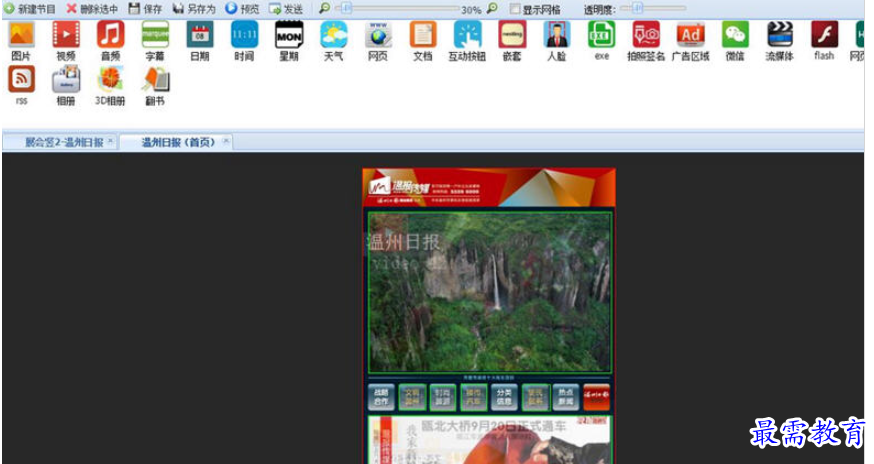This screenshot has width=874, height=464.
Task: Select the waterfall video region on canvas
Action: tap(489, 292)
